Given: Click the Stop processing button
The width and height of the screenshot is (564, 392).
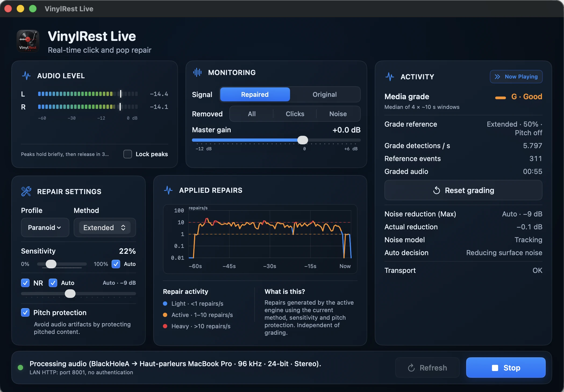Looking at the screenshot, I should click(x=506, y=368).
